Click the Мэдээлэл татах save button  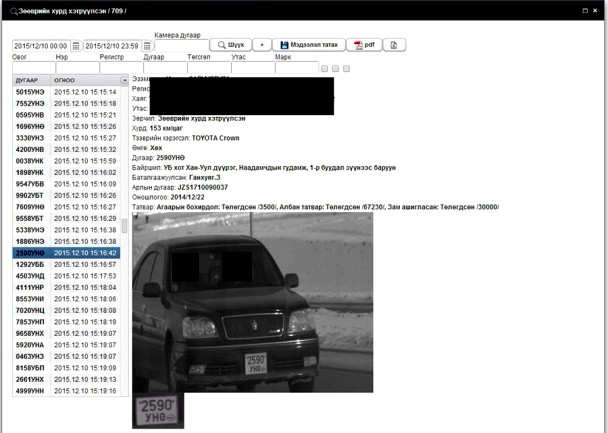point(309,45)
